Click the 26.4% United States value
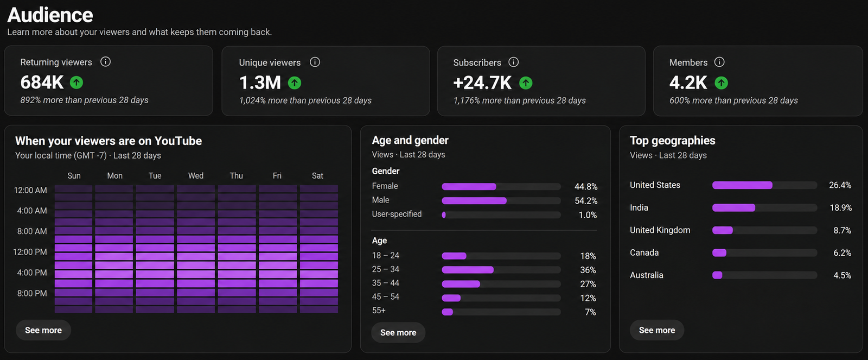Screen dimensions: 868x360 [x=840, y=185]
